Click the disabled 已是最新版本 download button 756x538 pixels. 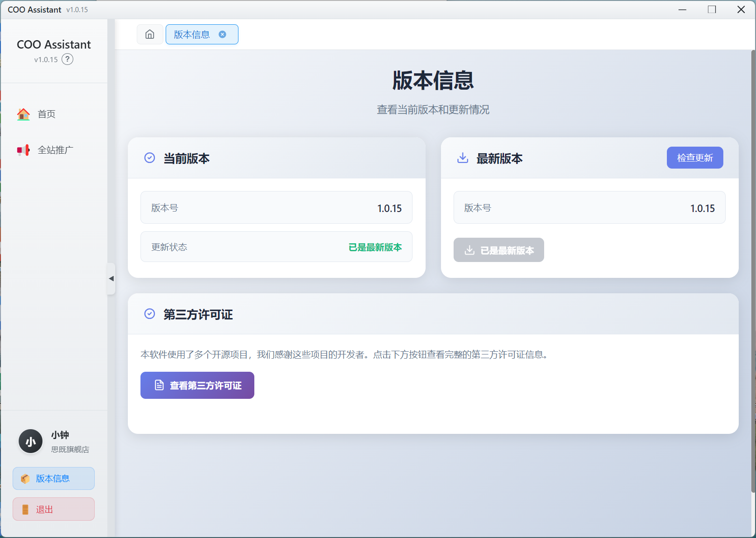(498, 250)
